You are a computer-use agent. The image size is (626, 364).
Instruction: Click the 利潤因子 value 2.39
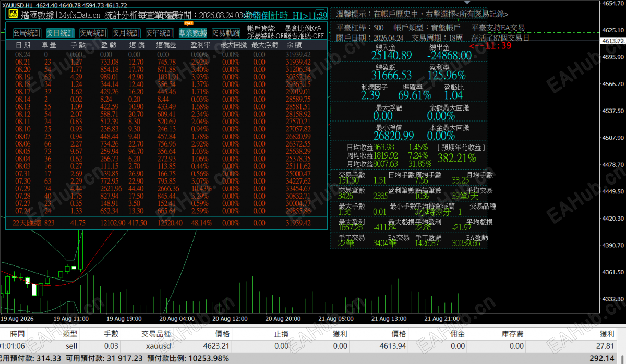point(370,95)
